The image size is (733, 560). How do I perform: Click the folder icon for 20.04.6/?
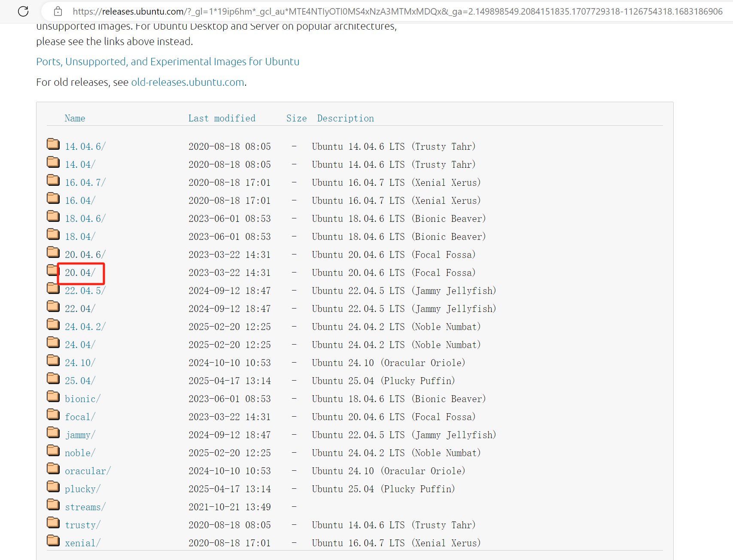pyautogui.click(x=53, y=252)
